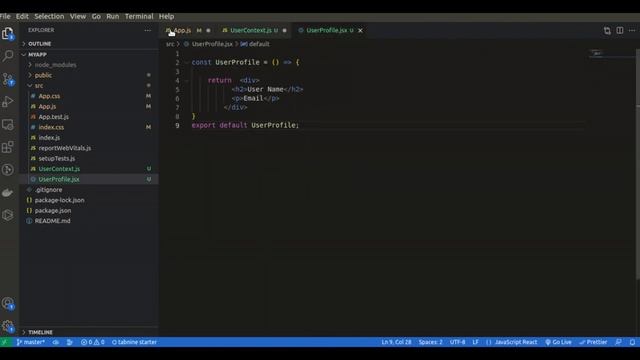Image resolution: width=640 pixels, height=360 pixels.
Task: Click UserProfile.jsx breadcrumb item
Action: point(212,44)
